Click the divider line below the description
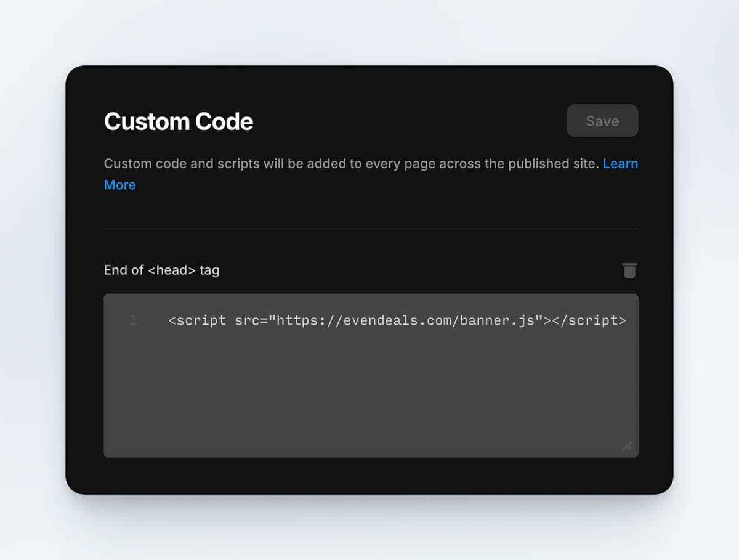Screen dimensions: 739x560 tap(371, 229)
